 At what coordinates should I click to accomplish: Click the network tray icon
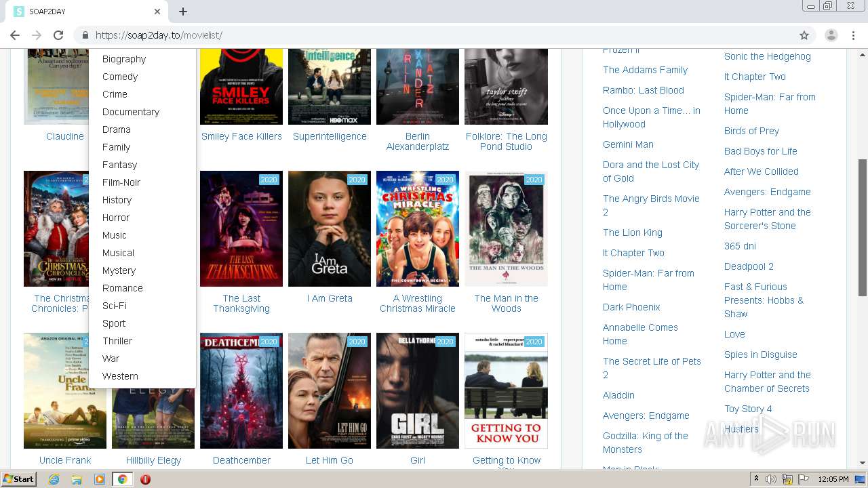point(787,479)
